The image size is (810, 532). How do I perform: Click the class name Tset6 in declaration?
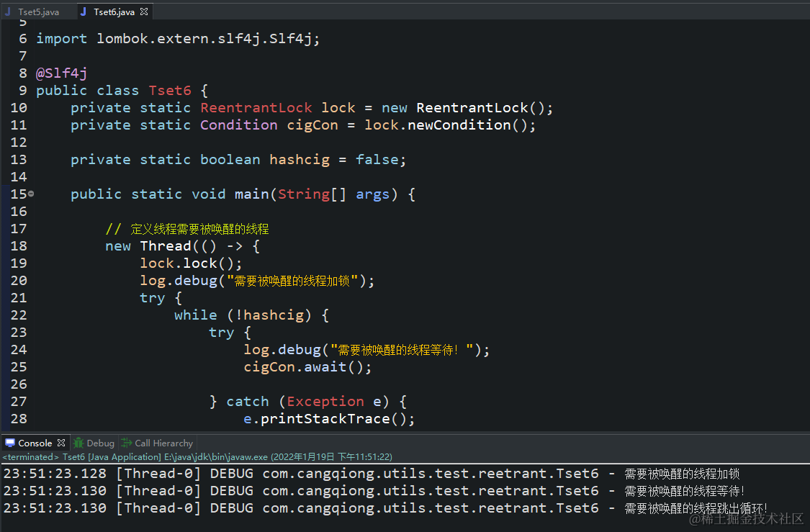[x=170, y=91]
